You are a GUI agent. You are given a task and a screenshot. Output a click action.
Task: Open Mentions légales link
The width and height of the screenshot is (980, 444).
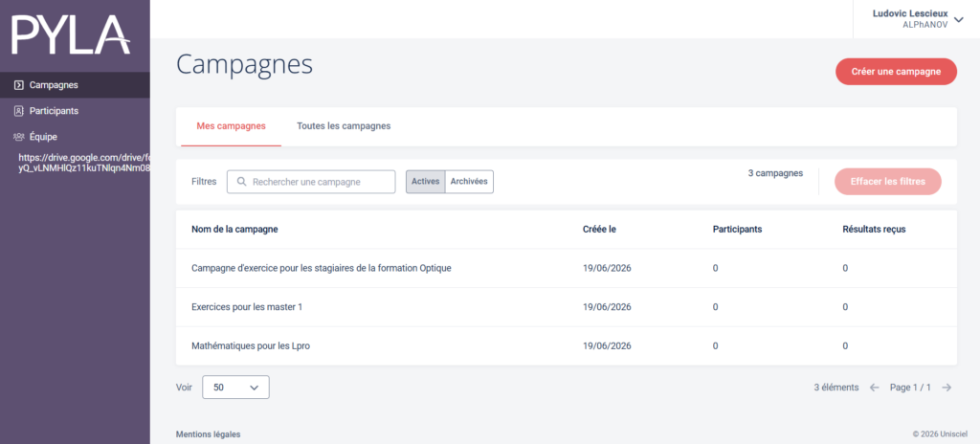coord(208,434)
